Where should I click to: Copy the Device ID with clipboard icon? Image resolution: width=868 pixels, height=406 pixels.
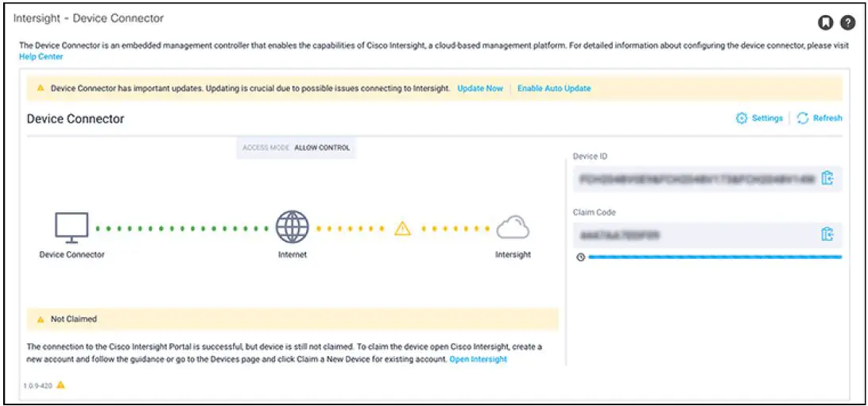click(x=827, y=179)
